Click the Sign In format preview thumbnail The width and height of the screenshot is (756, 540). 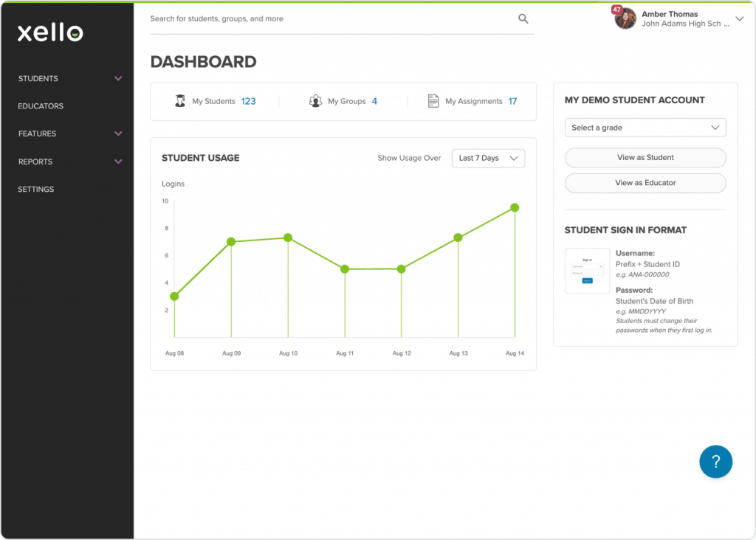(587, 271)
